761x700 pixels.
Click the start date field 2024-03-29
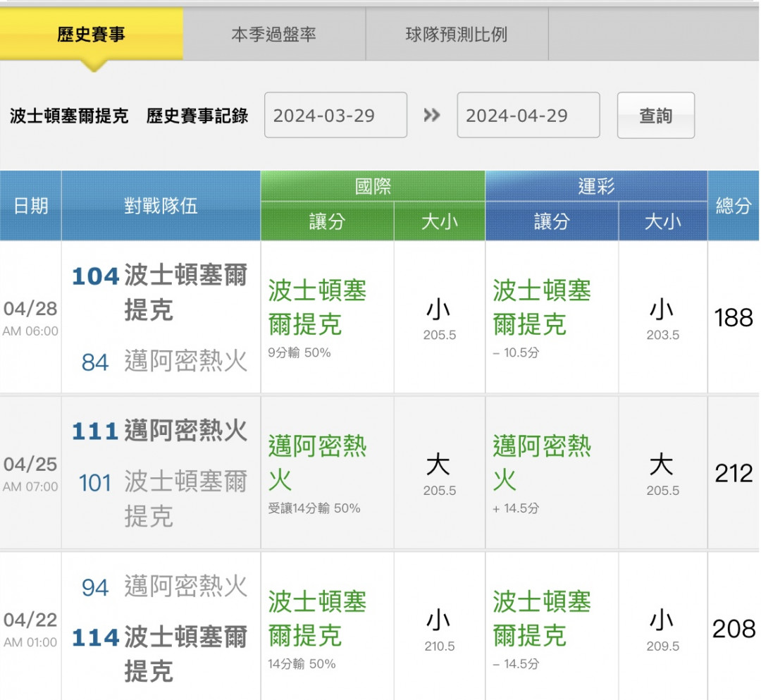[x=335, y=115]
